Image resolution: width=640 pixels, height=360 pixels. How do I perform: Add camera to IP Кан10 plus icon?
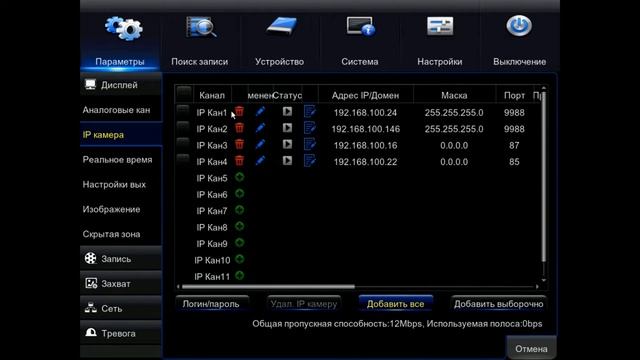pos(240,259)
